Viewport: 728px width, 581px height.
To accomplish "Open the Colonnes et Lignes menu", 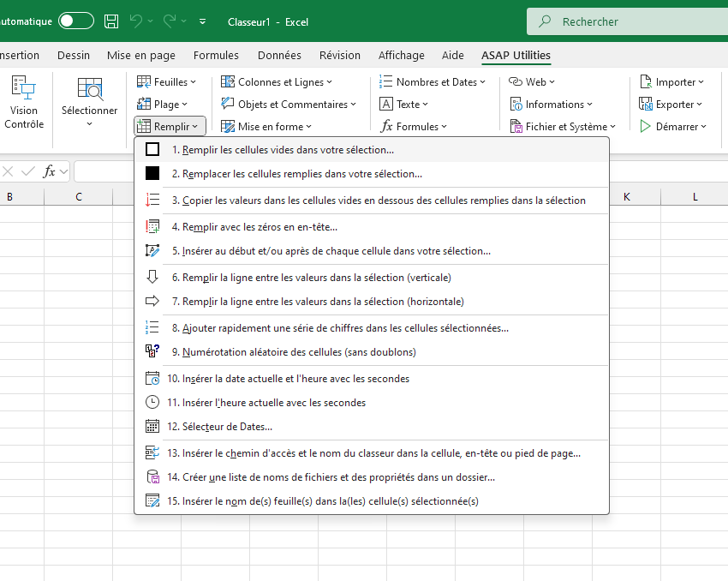I will [x=277, y=81].
